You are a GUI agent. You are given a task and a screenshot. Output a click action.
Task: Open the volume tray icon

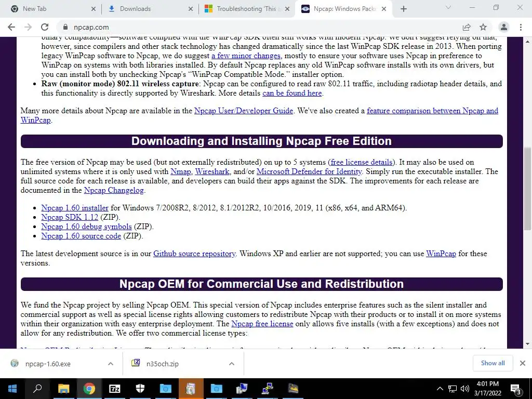[x=465, y=389]
